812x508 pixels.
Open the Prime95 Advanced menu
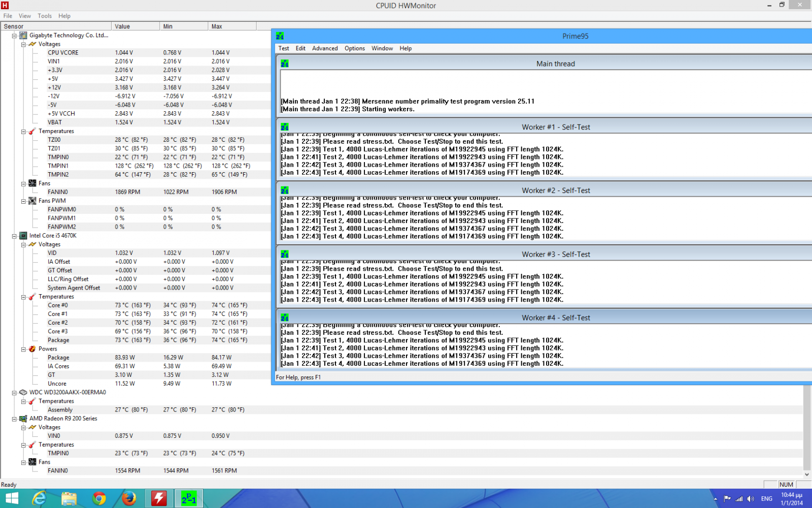325,48
